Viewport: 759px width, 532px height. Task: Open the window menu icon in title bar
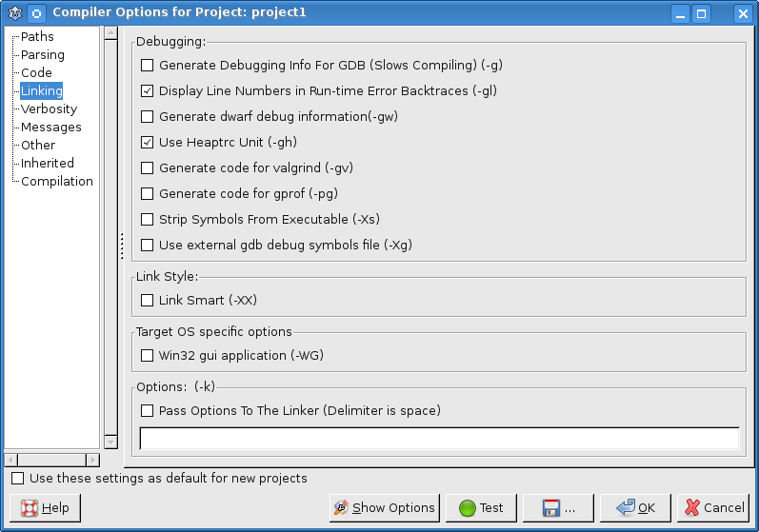14,13
